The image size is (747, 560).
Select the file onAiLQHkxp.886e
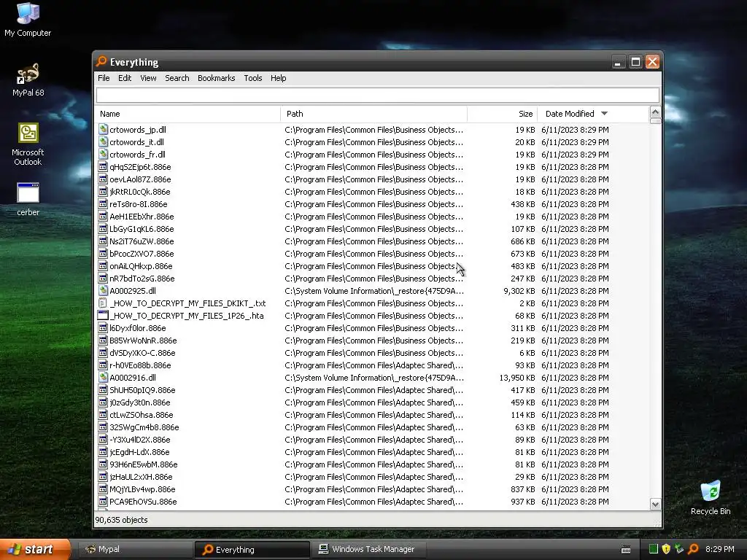141,265
